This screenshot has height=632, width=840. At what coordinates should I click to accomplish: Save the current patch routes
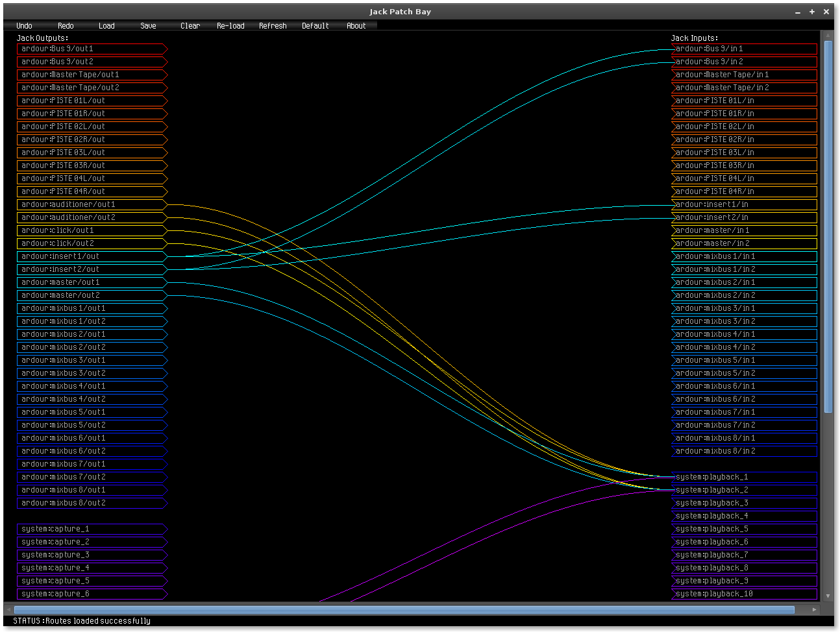(148, 26)
